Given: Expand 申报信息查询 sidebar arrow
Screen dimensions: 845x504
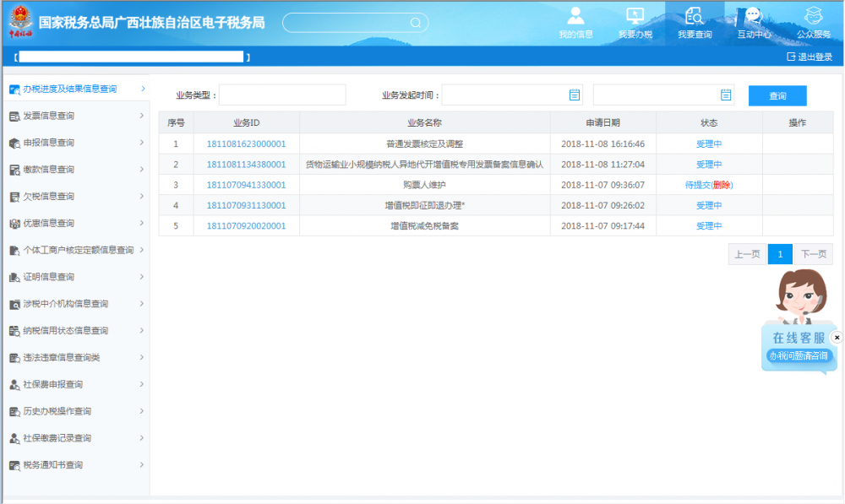Looking at the screenshot, I should tap(142, 143).
